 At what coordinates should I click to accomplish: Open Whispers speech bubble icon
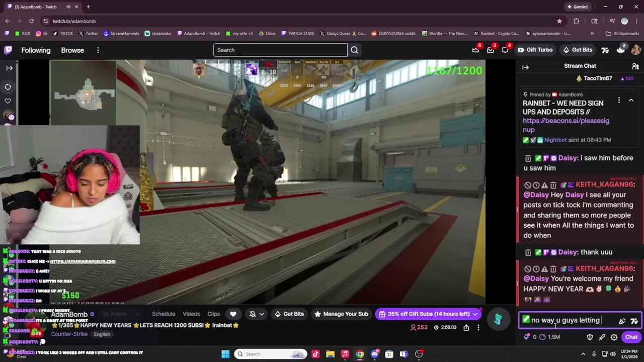click(x=505, y=50)
